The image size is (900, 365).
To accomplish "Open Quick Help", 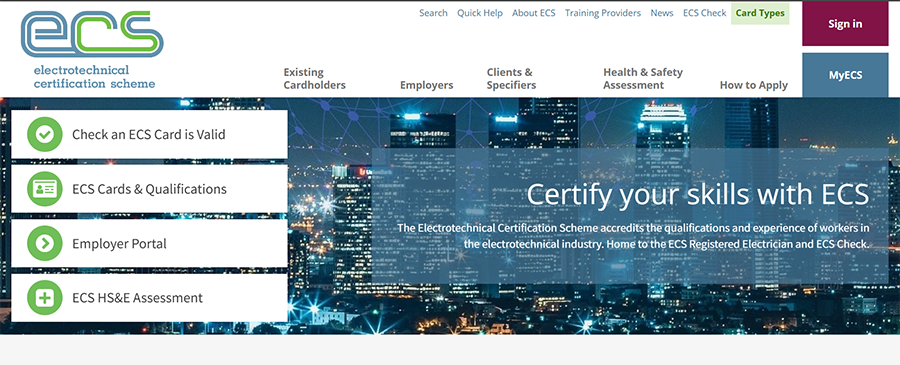I will [x=479, y=13].
